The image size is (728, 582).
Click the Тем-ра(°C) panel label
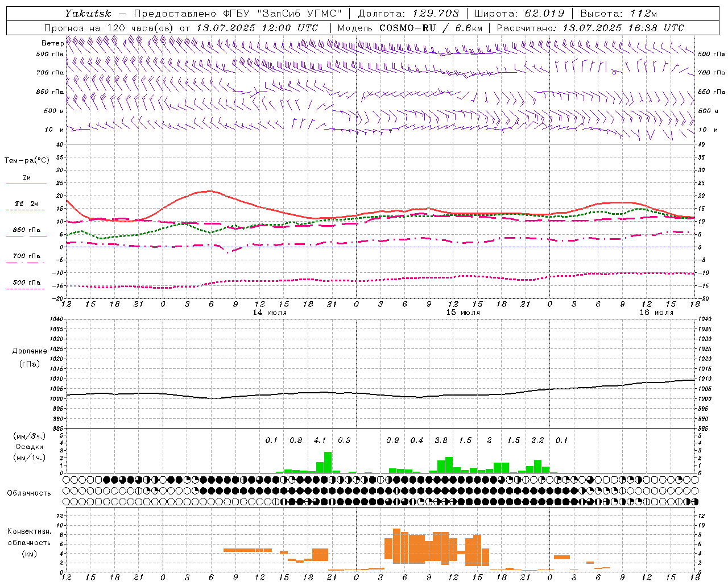(x=27, y=161)
